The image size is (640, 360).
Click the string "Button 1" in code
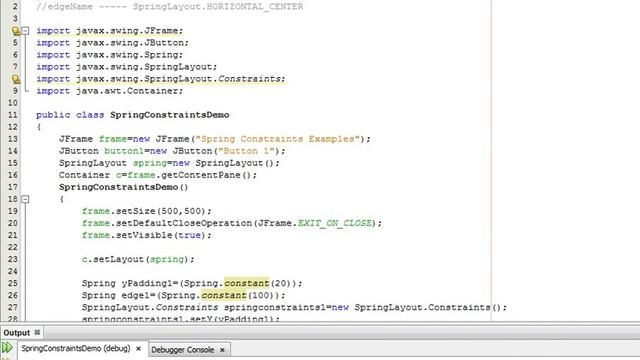coord(246,151)
